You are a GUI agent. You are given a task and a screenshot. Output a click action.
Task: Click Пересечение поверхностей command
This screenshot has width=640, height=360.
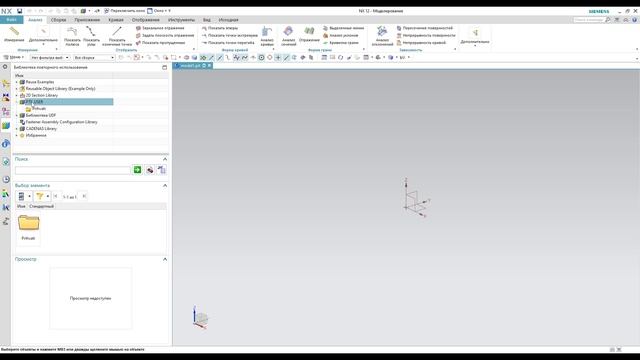[425, 28]
